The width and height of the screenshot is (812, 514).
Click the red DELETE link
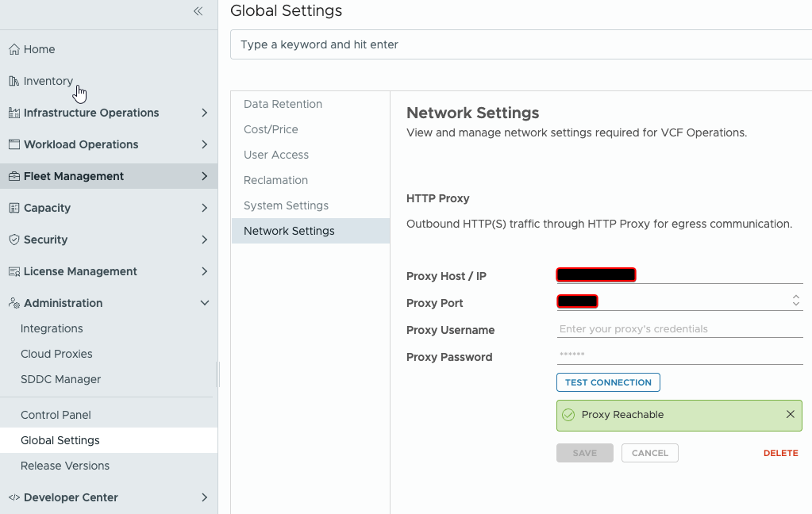(x=780, y=453)
